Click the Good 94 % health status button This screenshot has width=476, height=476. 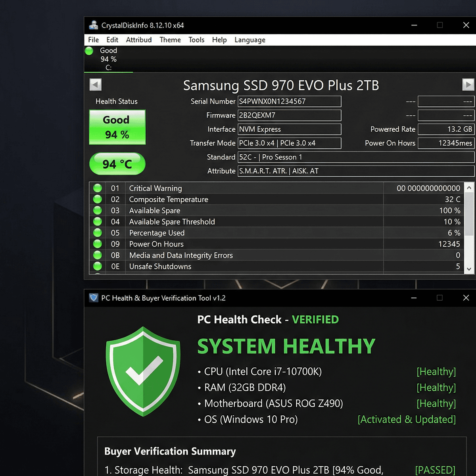(117, 127)
